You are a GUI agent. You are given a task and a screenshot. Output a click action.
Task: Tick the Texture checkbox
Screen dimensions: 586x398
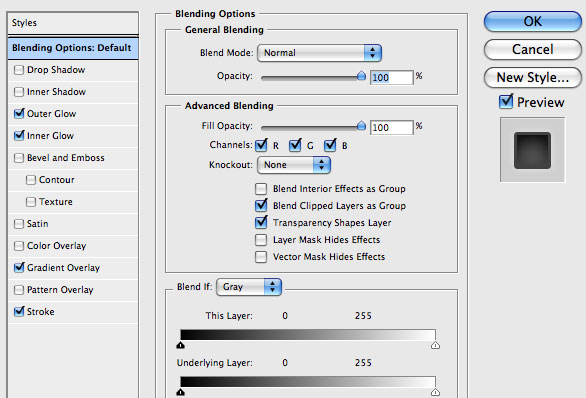pyautogui.click(x=31, y=202)
